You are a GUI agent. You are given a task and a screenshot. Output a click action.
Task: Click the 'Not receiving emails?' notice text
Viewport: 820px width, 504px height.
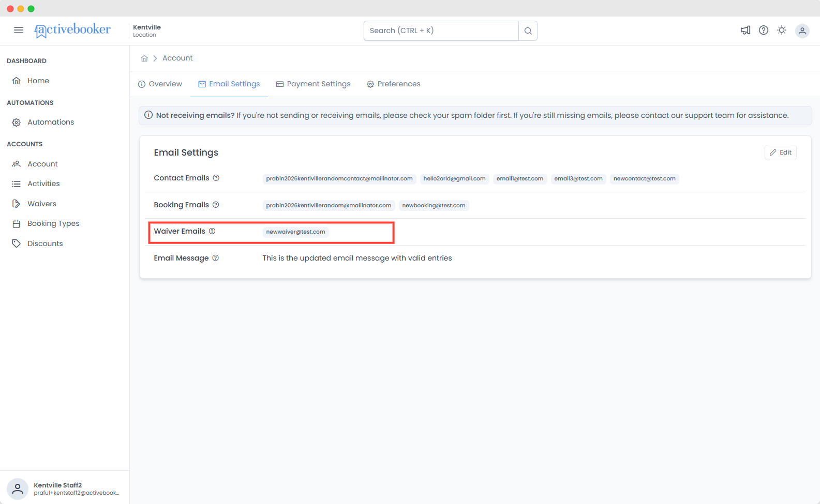[x=196, y=115]
